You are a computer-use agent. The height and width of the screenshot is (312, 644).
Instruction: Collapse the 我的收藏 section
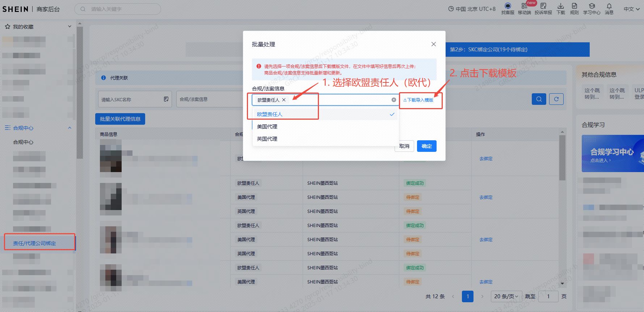tap(70, 26)
